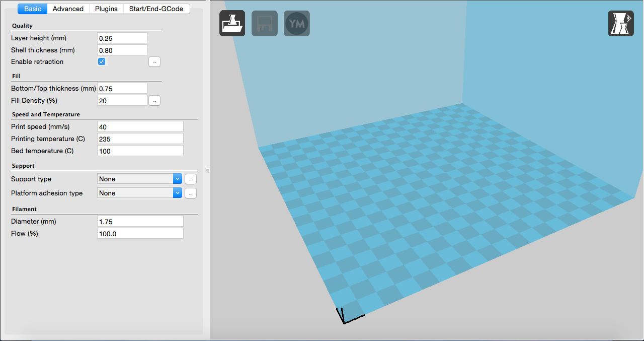The image size is (644, 341).
Task: Open retraction settings ellipsis button
Action: tap(154, 62)
